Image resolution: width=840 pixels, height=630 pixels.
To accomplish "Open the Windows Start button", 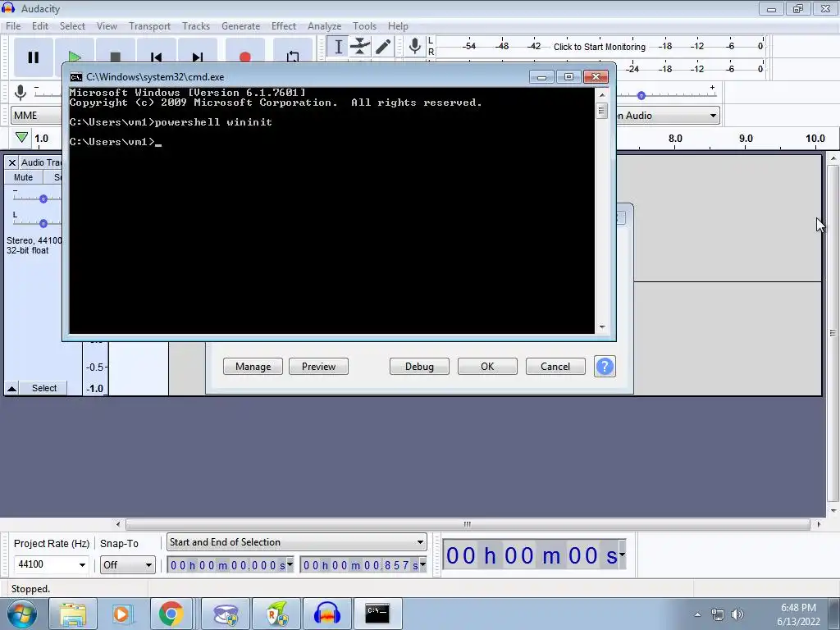I will (x=22, y=614).
